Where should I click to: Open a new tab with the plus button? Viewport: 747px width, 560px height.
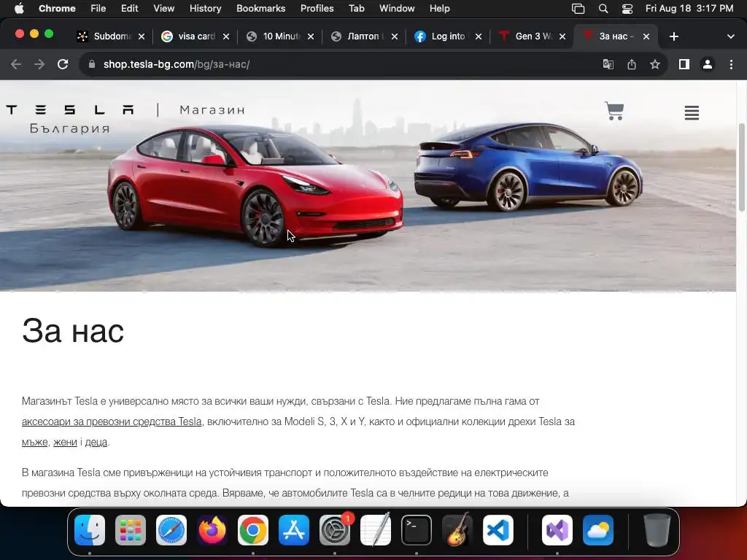pyautogui.click(x=673, y=36)
